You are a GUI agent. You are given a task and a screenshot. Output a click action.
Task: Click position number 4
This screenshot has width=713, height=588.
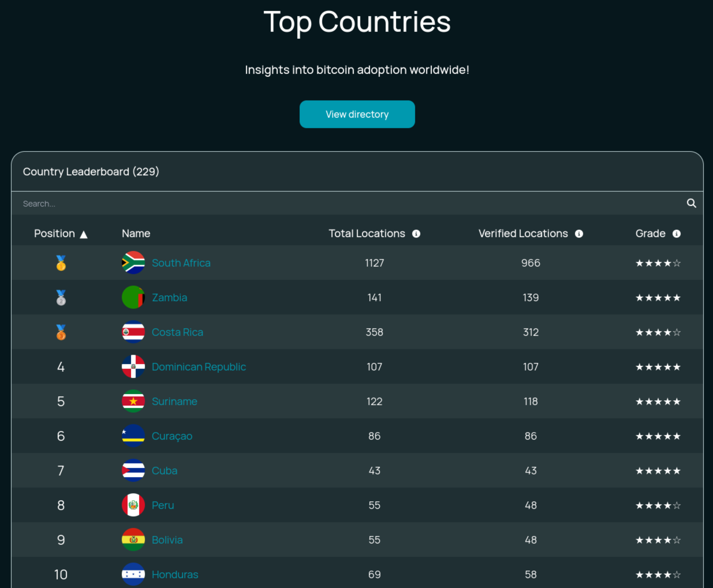point(61,366)
